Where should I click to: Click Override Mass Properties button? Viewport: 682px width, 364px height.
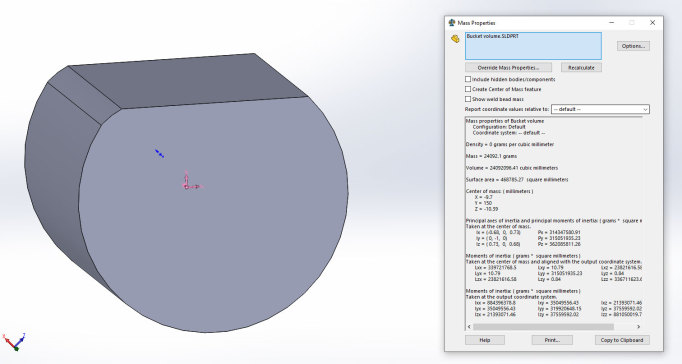tap(508, 67)
